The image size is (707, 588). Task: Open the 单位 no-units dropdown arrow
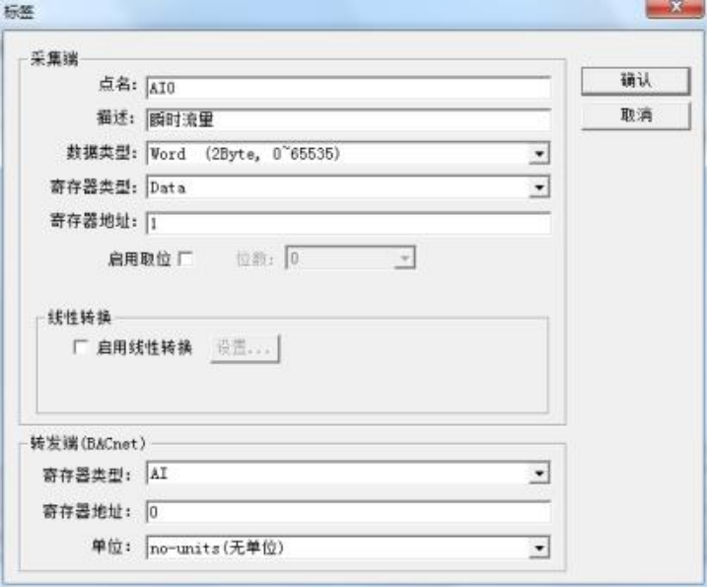coord(538,548)
